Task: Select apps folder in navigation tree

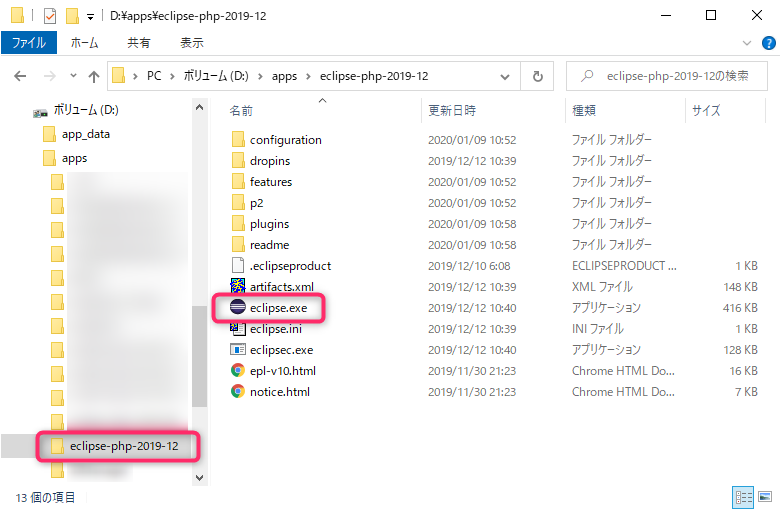Action: (74, 158)
